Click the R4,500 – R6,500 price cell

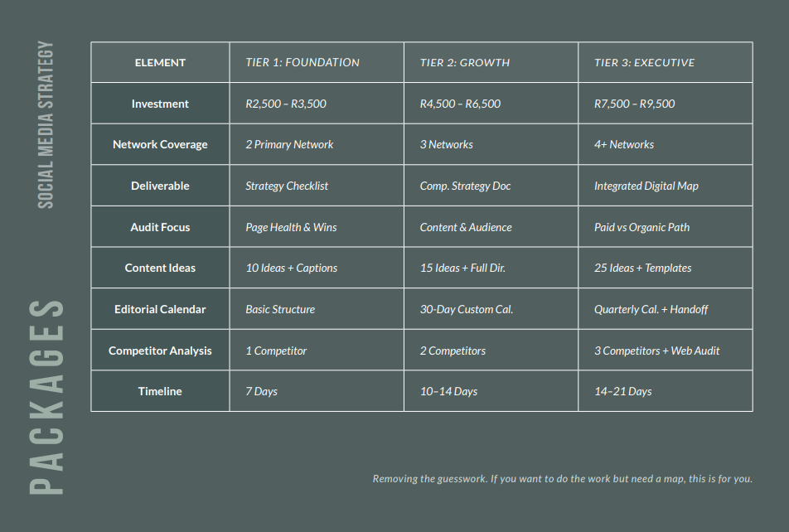pyautogui.click(x=460, y=104)
